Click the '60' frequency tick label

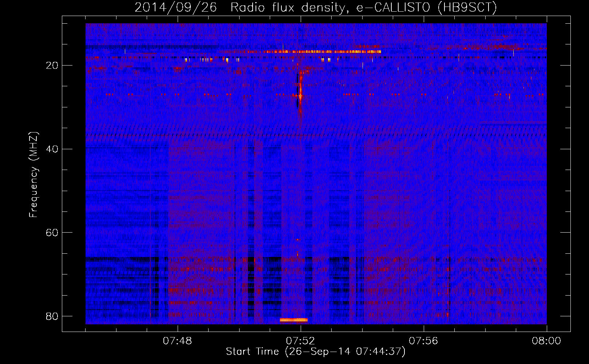(x=52, y=233)
